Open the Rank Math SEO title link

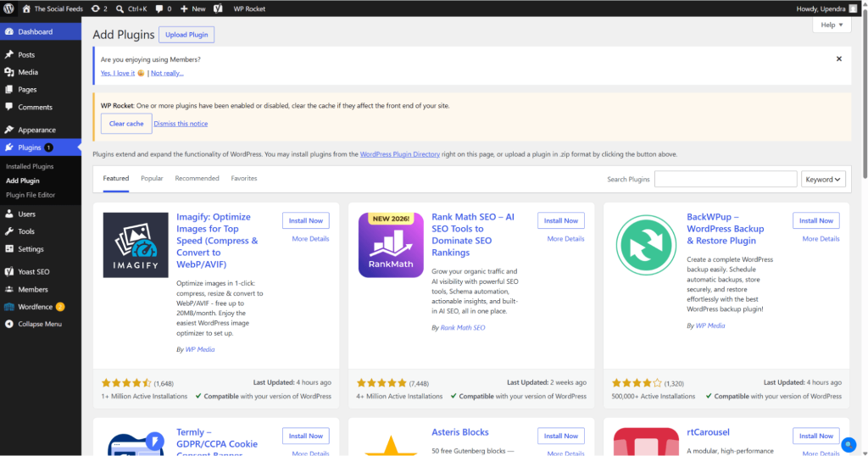pyautogui.click(x=473, y=235)
